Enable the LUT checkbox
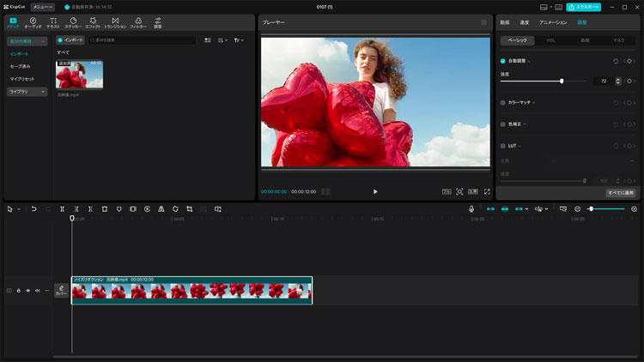The width and height of the screenshot is (644, 362). click(503, 146)
